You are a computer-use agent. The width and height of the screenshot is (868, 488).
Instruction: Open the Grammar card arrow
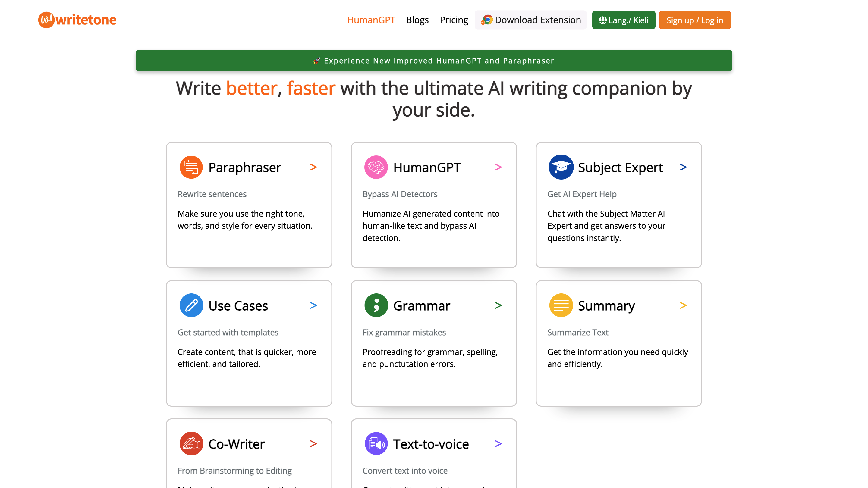(498, 305)
